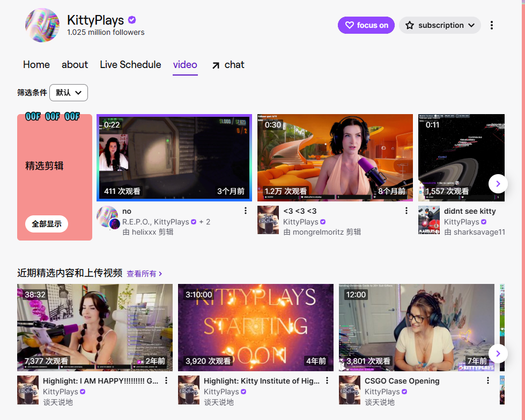The image size is (525, 420).
Task: Open the chat pop-out link
Action: pyautogui.click(x=228, y=64)
